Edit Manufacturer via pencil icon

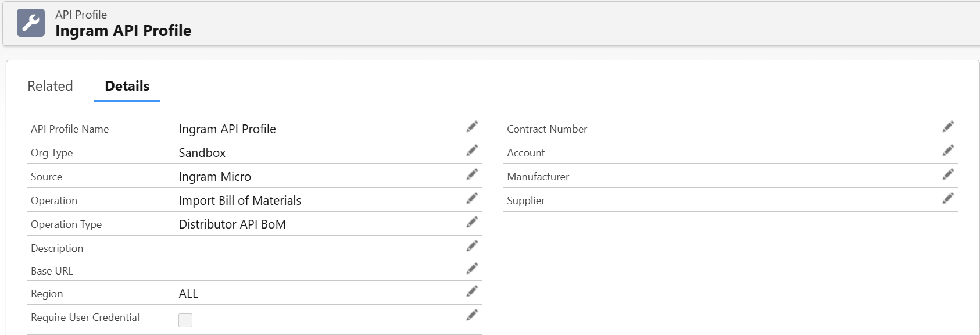pos(948,174)
